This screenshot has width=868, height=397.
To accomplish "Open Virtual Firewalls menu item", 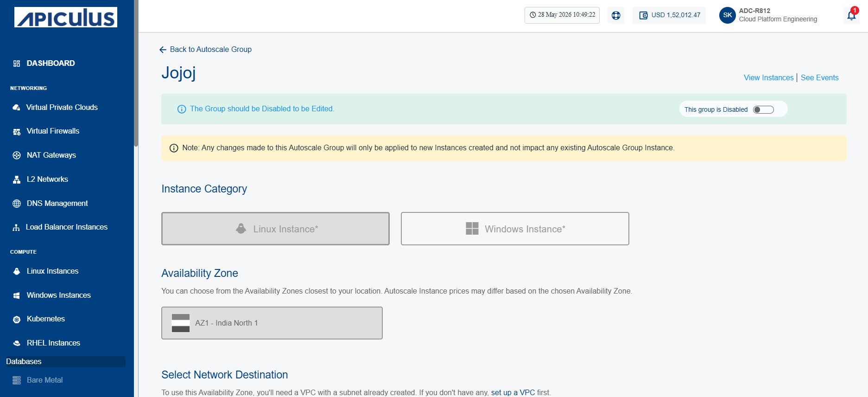I will tap(53, 131).
